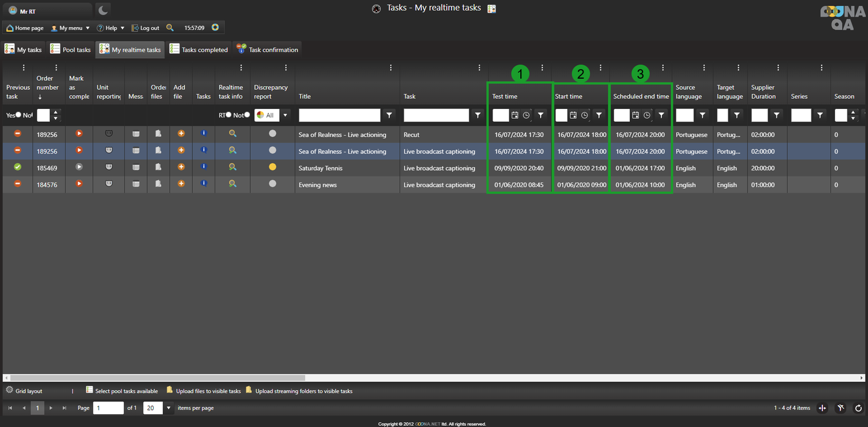Click Upload files to visible tasks

click(204, 391)
